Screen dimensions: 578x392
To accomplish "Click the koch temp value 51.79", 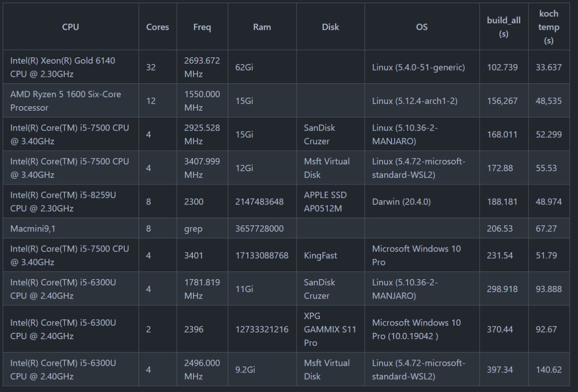I will click(x=546, y=255).
